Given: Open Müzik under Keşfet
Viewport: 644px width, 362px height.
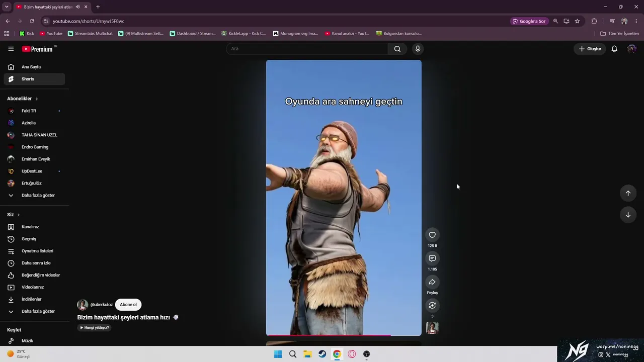Looking at the screenshot, I should pyautogui.click(x=34, y=341).
